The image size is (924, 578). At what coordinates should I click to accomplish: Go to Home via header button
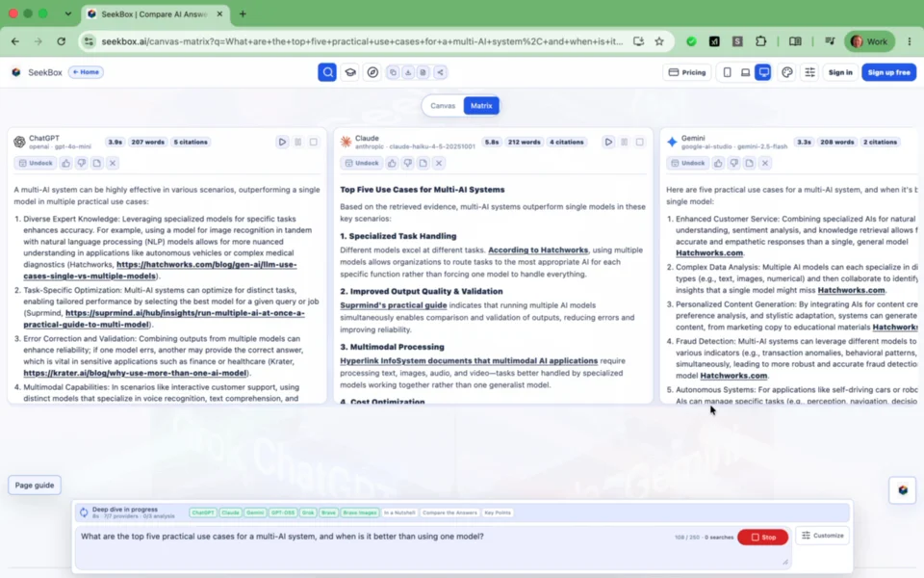tap(86, 72)
